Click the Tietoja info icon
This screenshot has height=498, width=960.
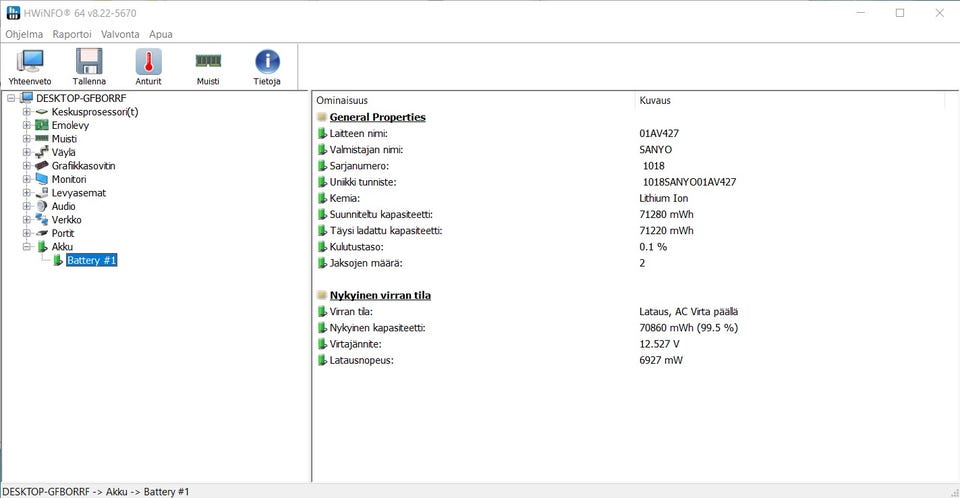click(x=267, y=61)
